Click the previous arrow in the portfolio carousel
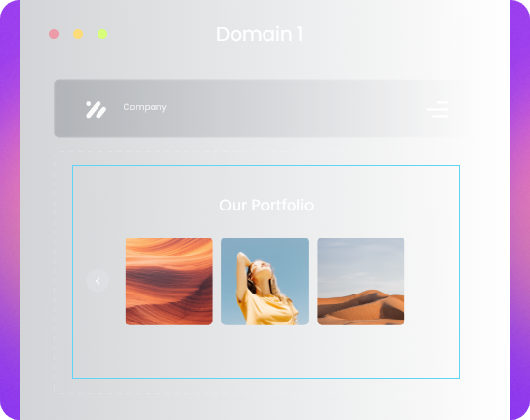This screenshot has height=420, width=530. [x=98, y=281]
